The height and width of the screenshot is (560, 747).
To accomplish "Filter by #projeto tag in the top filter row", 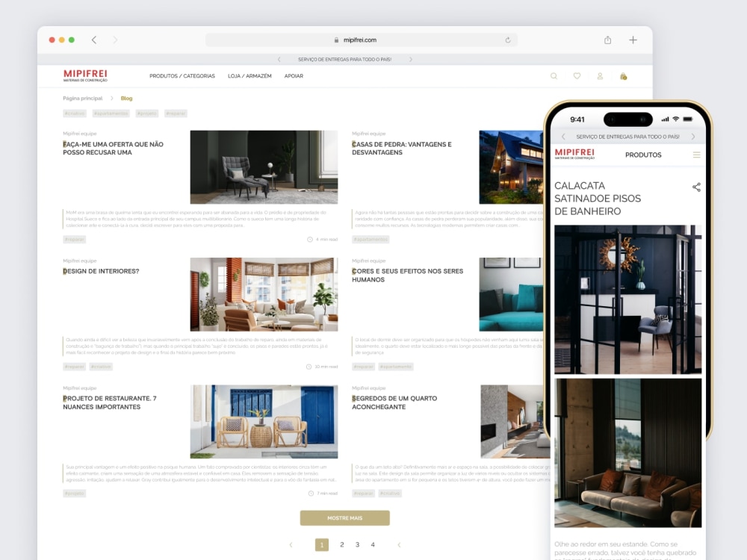I will [x=146, y=113].
